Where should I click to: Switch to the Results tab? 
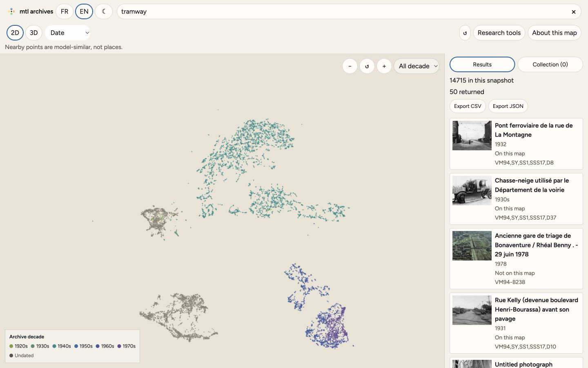pos(482,65)
